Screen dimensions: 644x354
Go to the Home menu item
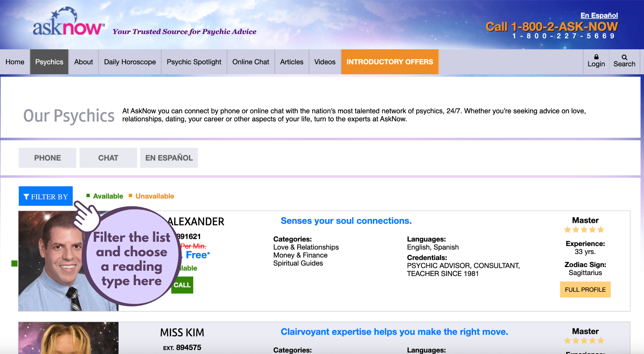15,62
